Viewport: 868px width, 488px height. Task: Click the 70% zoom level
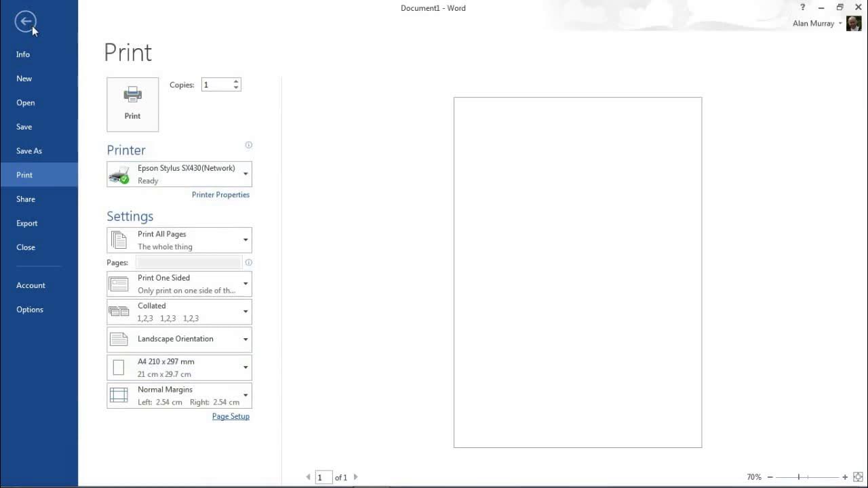[754, 477]
